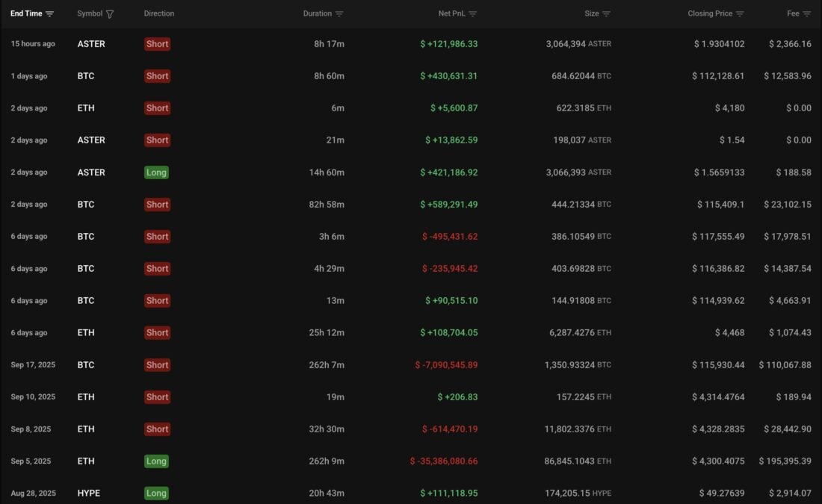Viewport: 822px width, 504px height.
Task: Click the Symbol header label
Action: pos(90,13)
